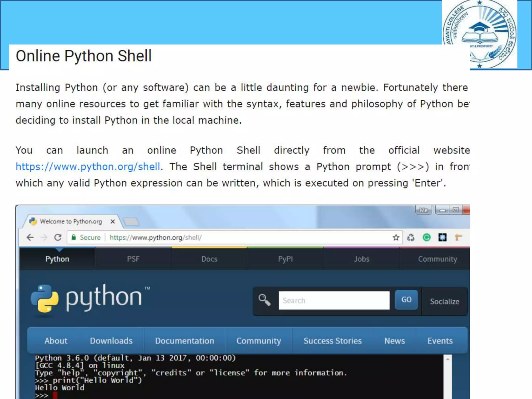Screen dimensions: 532x399
Task: Click the browser forward arrow
Action: point(44,237)
